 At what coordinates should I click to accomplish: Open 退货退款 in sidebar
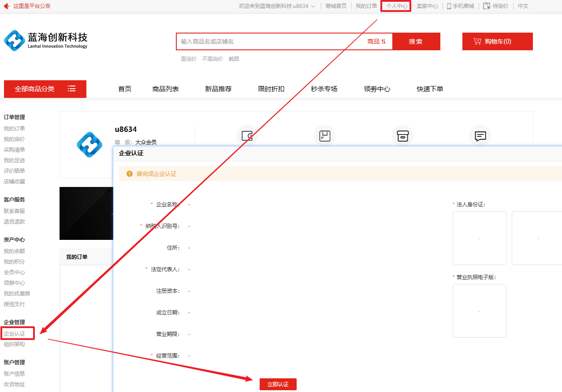[15, 222]
